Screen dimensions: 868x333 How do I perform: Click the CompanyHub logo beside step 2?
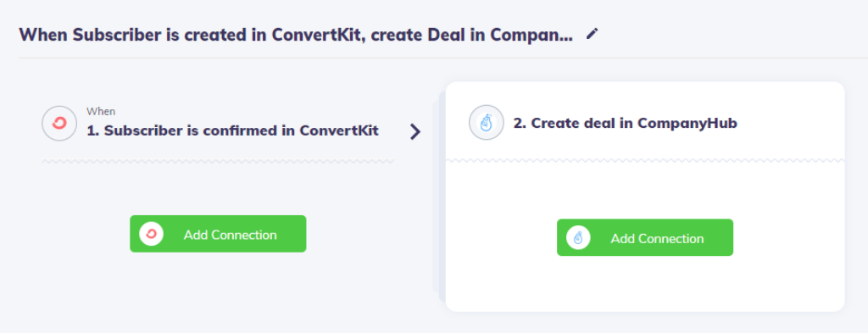click(487, 122)
